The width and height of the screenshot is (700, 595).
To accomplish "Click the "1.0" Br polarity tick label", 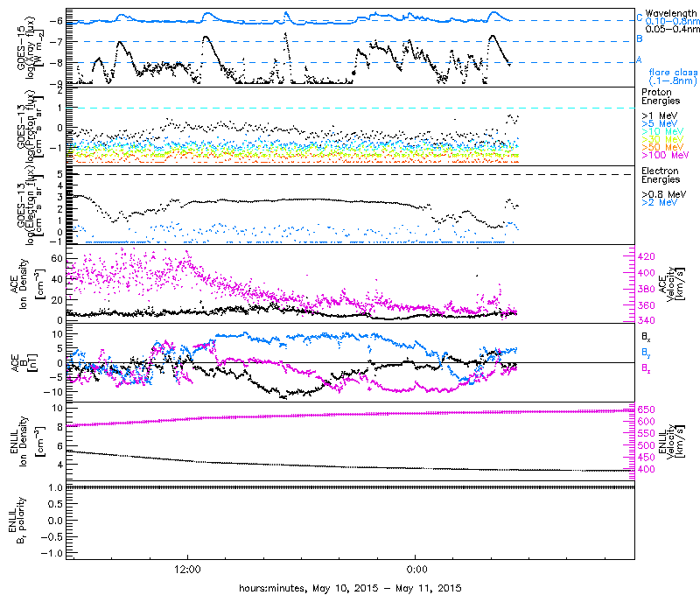I will (x=56, y=487).
